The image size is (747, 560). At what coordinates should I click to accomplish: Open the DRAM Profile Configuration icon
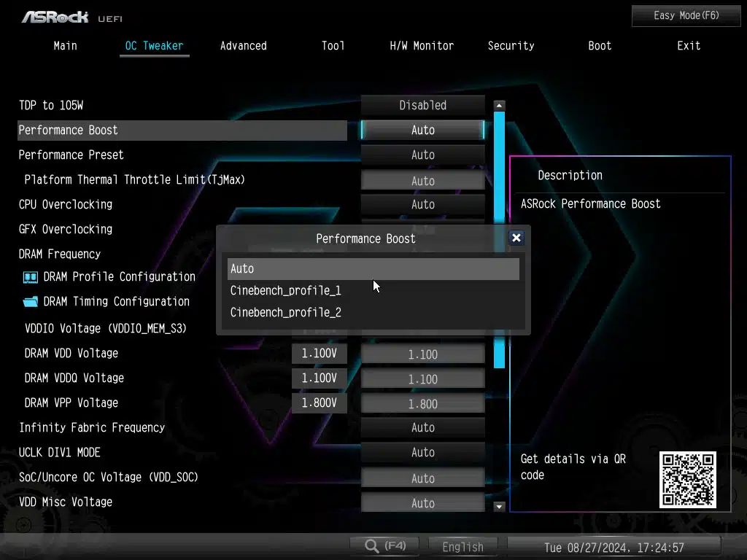31,277
